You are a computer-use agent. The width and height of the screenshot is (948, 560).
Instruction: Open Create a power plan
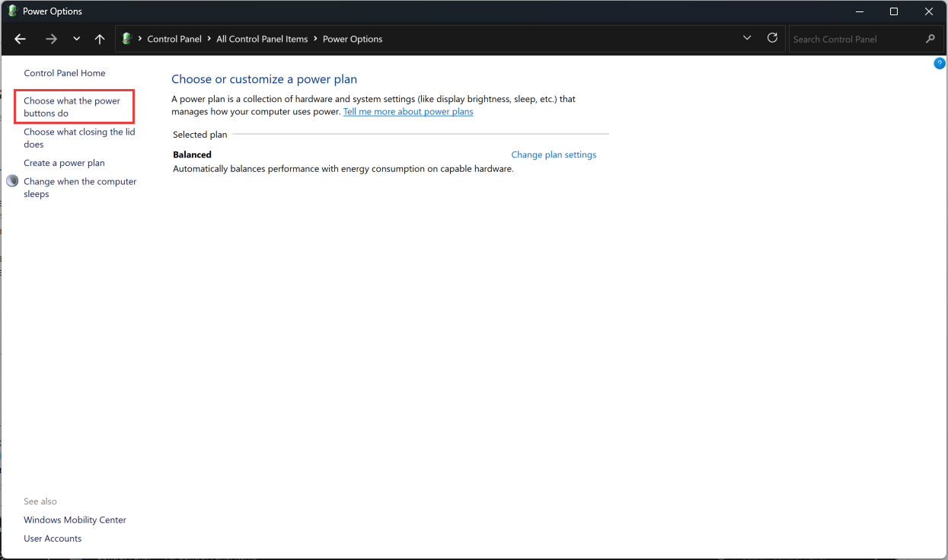[64, 163]
